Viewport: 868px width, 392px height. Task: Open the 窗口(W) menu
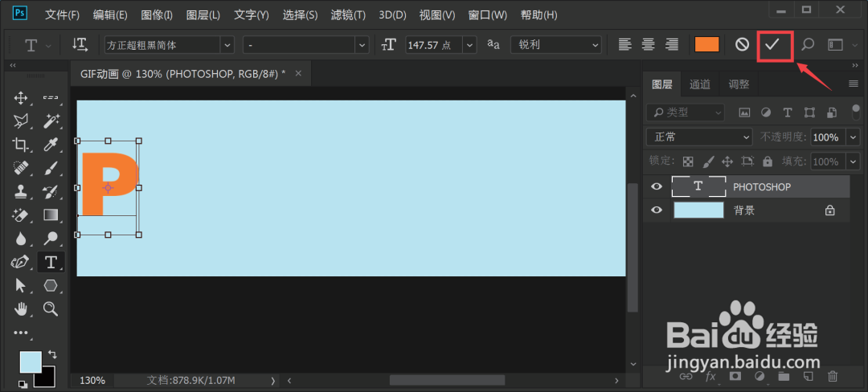(x=487, y=15)
